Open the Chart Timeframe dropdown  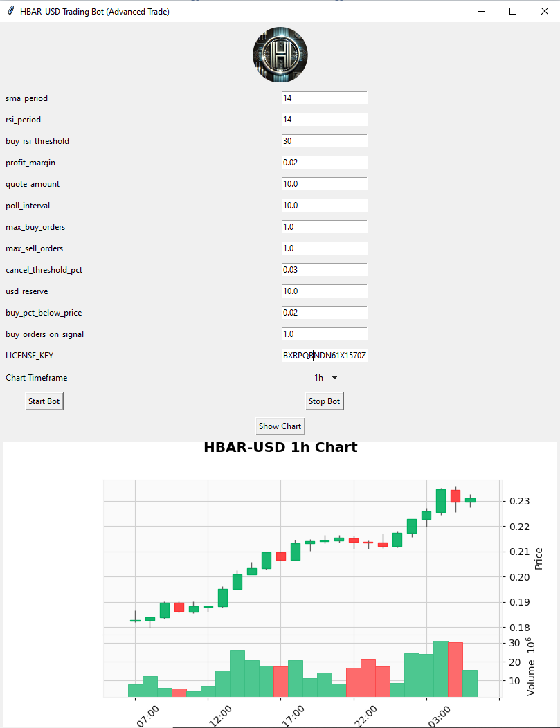pyautogui.click(x=325, y=378)
